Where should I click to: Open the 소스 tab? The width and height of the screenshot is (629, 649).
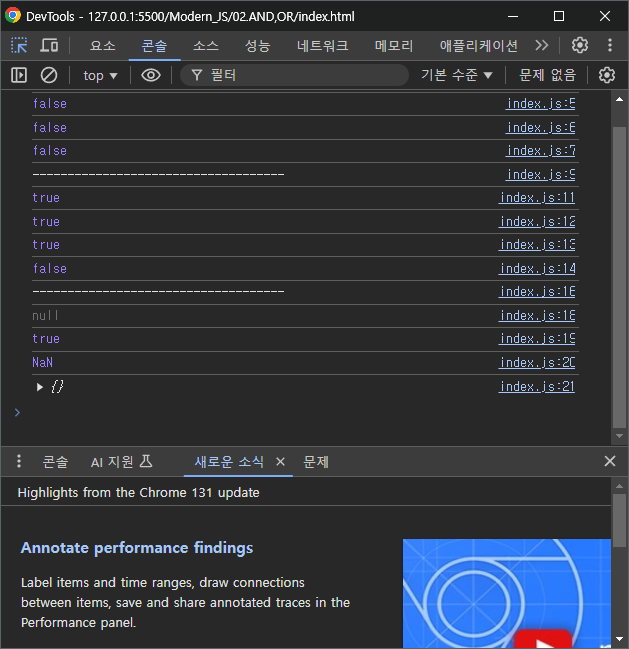tap(206, 45)
